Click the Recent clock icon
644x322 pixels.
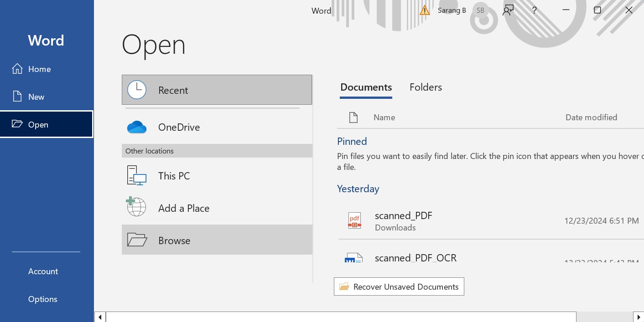click(137, 90)
